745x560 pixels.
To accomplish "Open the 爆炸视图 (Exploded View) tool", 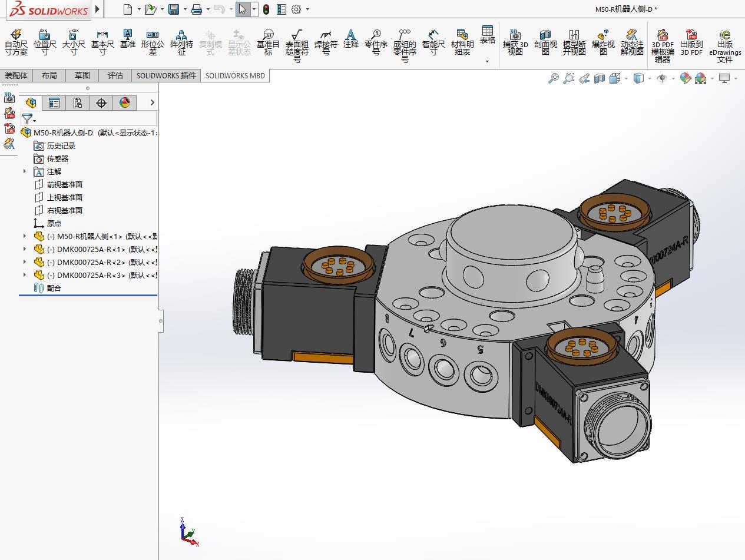I will tap(603, 42).
